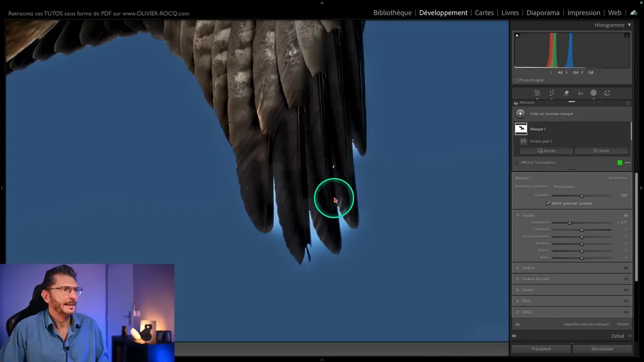Toggle the Tonalité section visibility eye
This screenshot has height=362, width=644.
click(x=626, y=216)
